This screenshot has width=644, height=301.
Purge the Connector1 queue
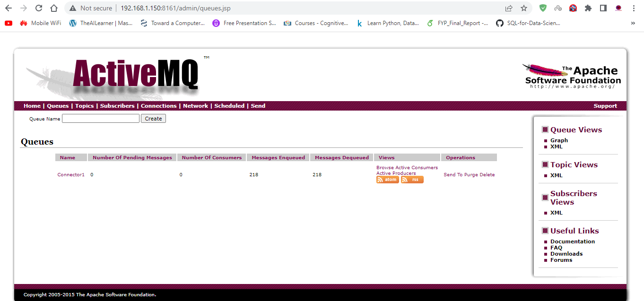pyautogui.click(x=471, y=175)
